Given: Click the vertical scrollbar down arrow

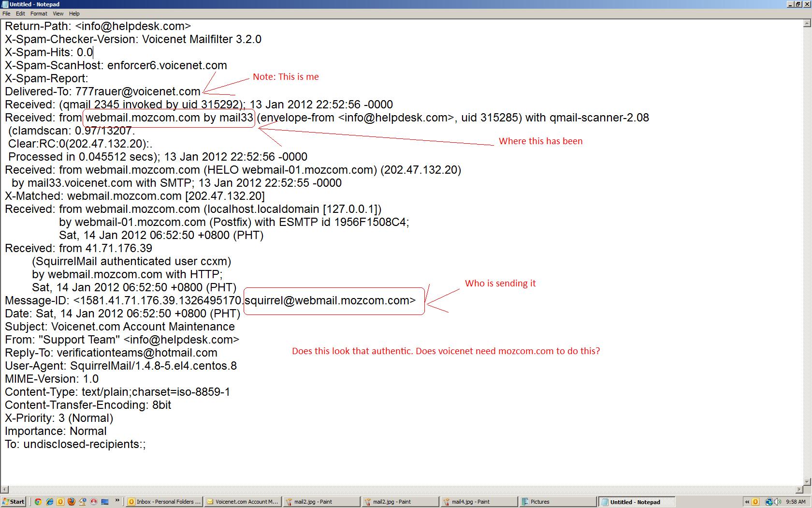Looking at the screenshot, I should click(807, 481).
